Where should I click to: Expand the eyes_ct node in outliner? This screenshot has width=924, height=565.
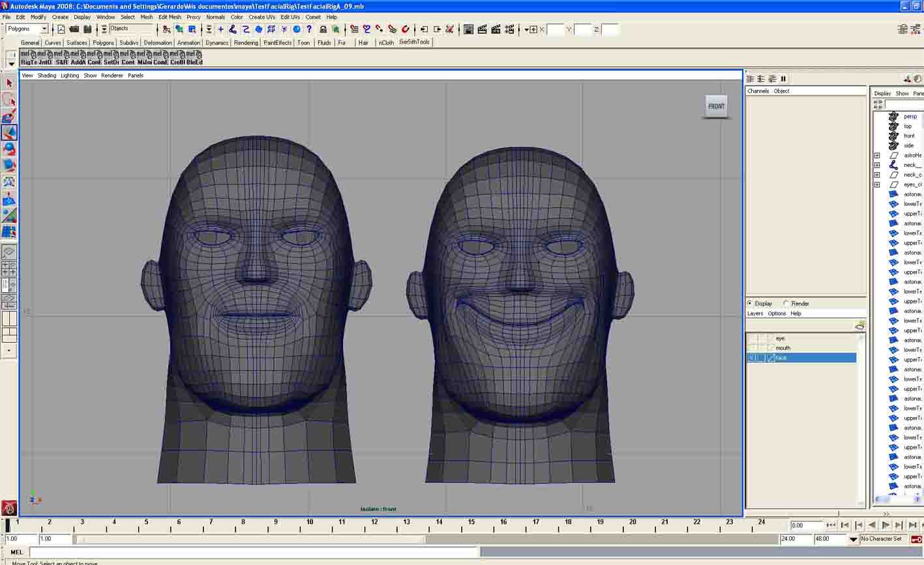877,185
